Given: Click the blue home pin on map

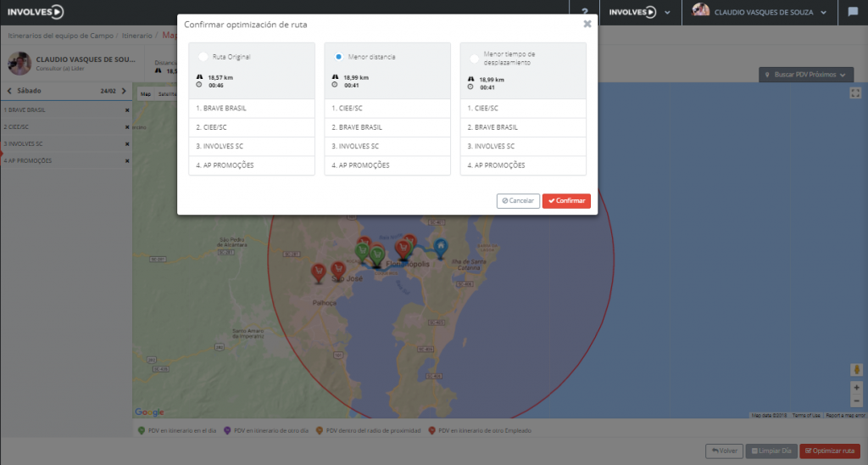Looking at the screenshot, I should click(439, 246).
